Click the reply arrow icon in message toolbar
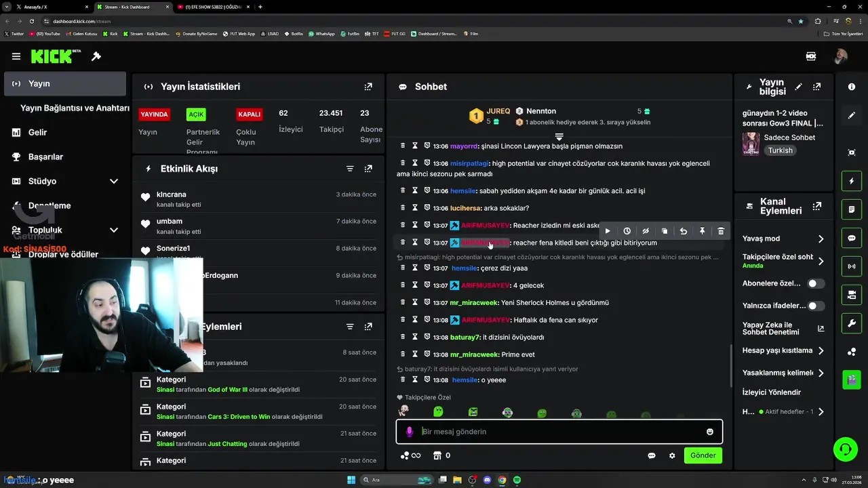 [x=683, y=231]
